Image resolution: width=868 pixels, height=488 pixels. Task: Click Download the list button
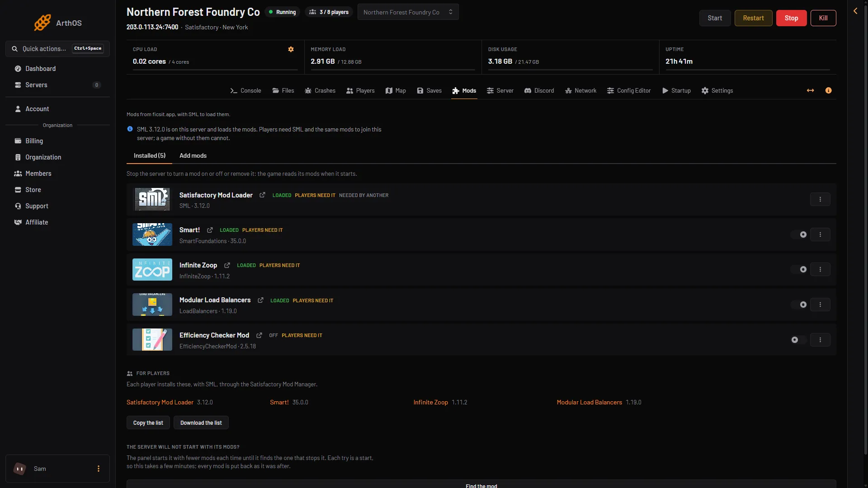tap(201, 423)
